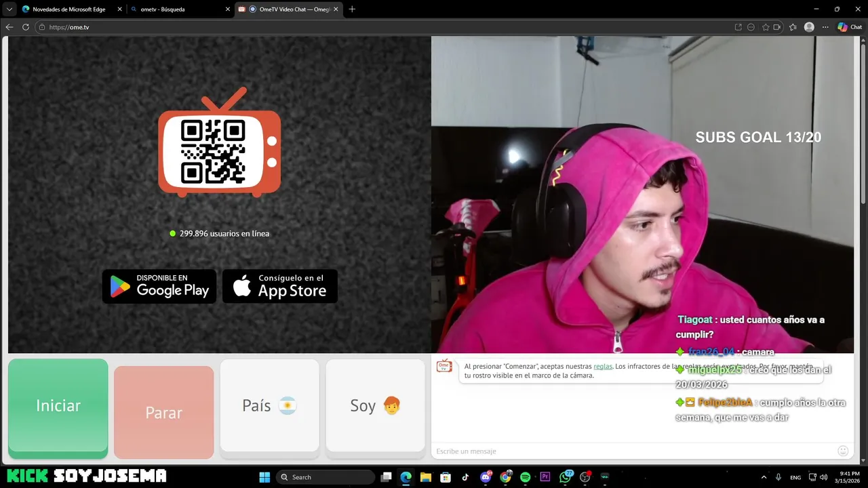Select the OmeTV Video Chat tab
Image resolution: width=868 pixels, height=488 pixels.
coord(288,9)
